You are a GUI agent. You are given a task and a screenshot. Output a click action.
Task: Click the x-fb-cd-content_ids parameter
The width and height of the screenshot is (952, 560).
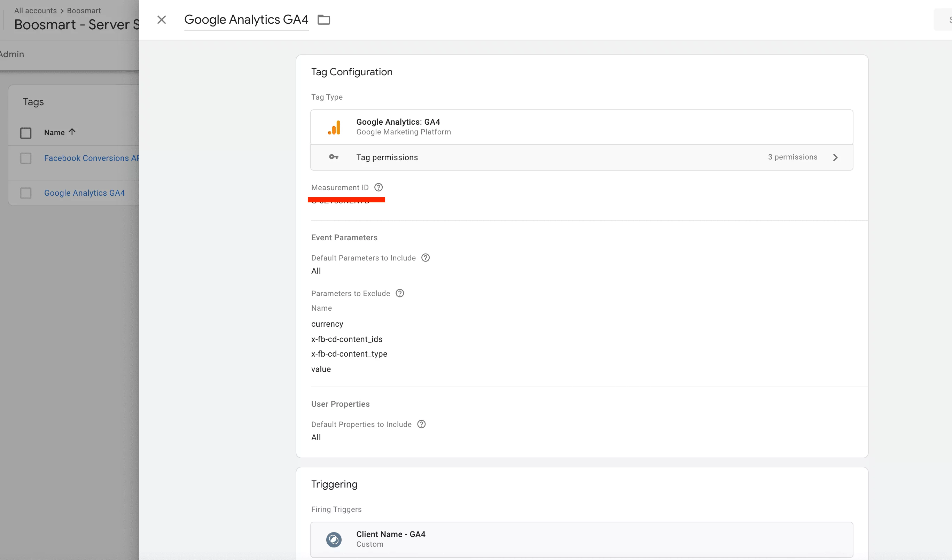coord(347,339)
